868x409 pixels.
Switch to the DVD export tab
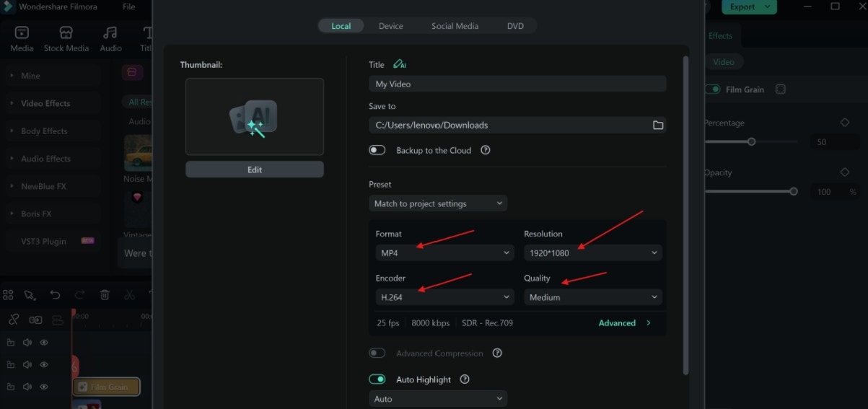point(515,26)
